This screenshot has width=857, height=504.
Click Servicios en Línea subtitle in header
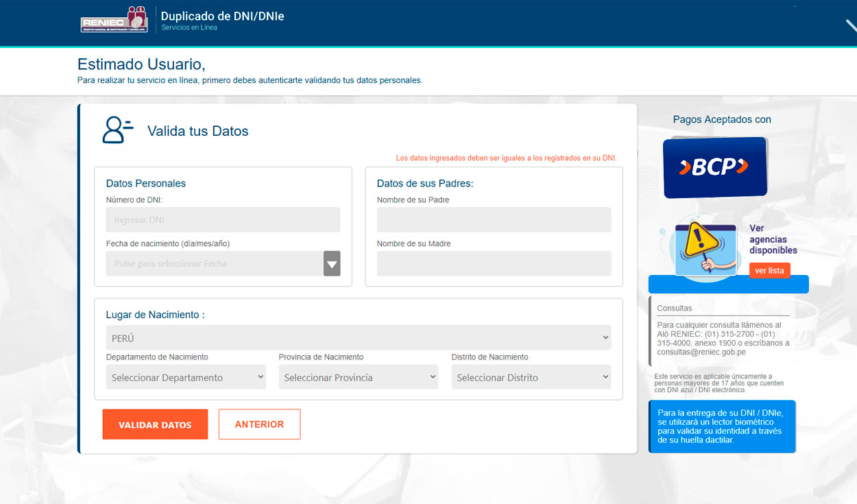(189, 28)
